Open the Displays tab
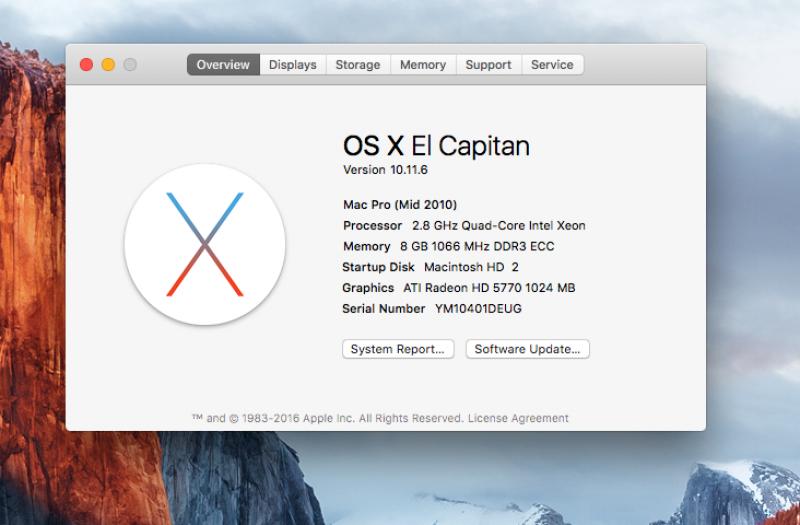This screenshot has height=525, width=800. (293, 65)
